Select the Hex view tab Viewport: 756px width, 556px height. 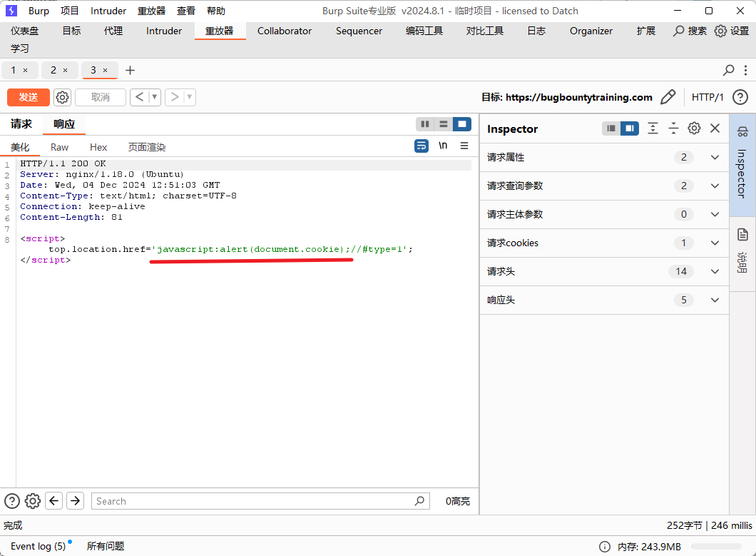(98, 147)
